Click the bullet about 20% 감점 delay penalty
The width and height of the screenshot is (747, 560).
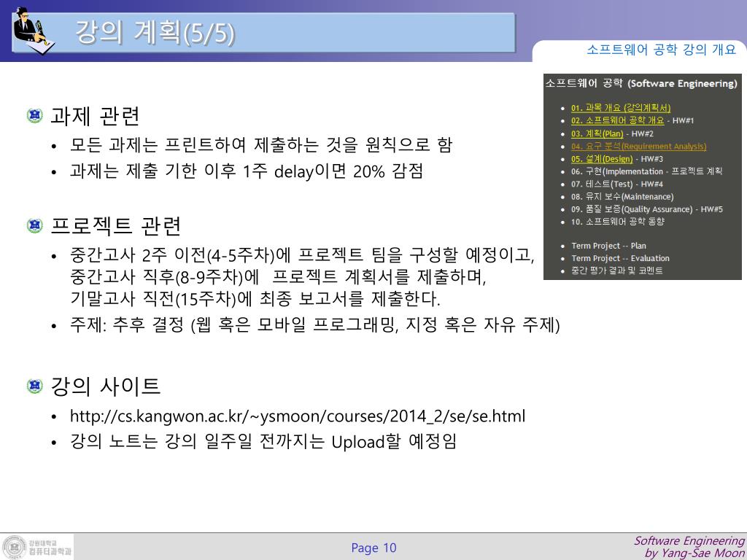point(247,171)
